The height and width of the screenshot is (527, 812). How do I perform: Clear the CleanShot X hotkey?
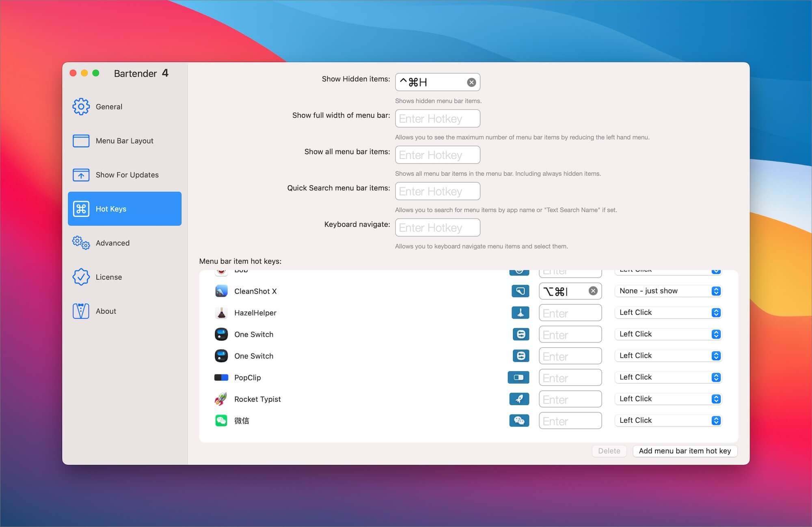(593, 291)
